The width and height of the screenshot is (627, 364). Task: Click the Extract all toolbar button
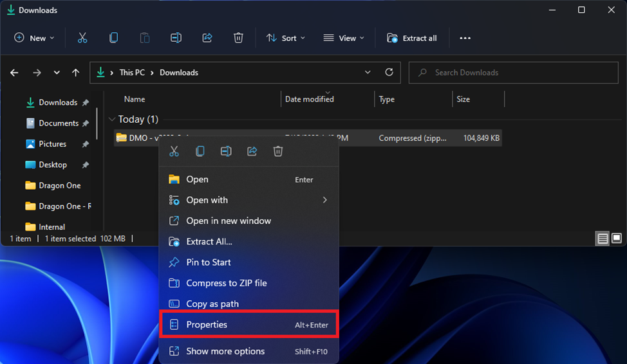412,38
